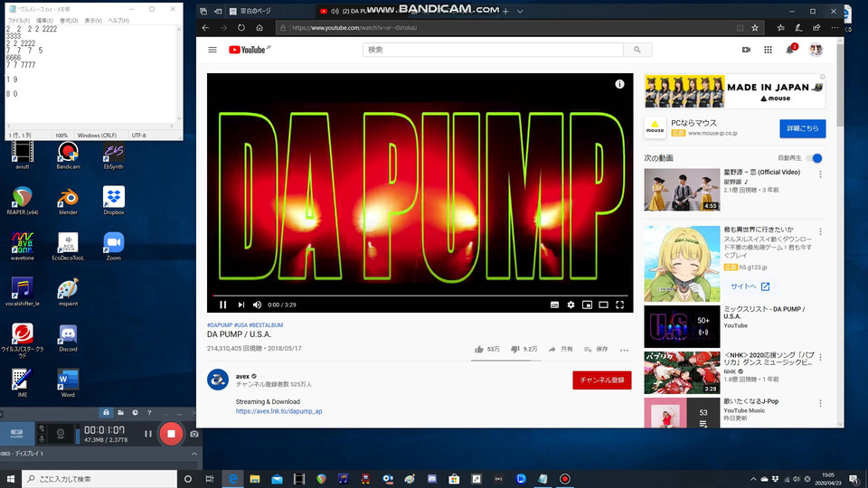Open options for NHK パプリカ video
The height and width of the screenshot is (488, 868).
pos(820,358)
